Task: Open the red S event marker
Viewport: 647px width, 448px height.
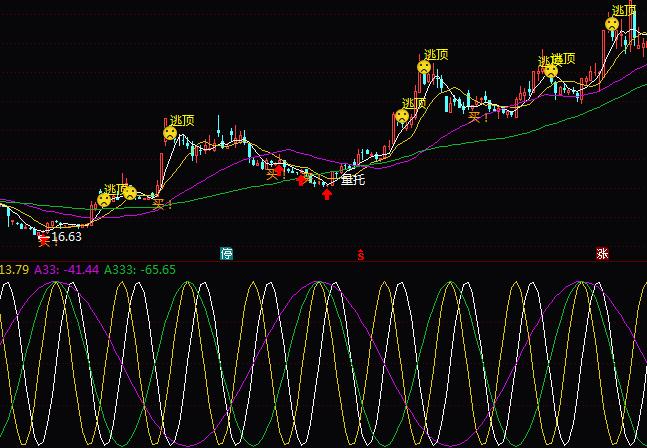Action: coord(360,255)
